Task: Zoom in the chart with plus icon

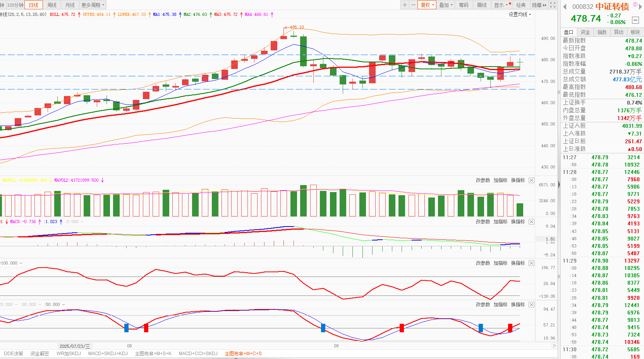Action: pos(405,5)
